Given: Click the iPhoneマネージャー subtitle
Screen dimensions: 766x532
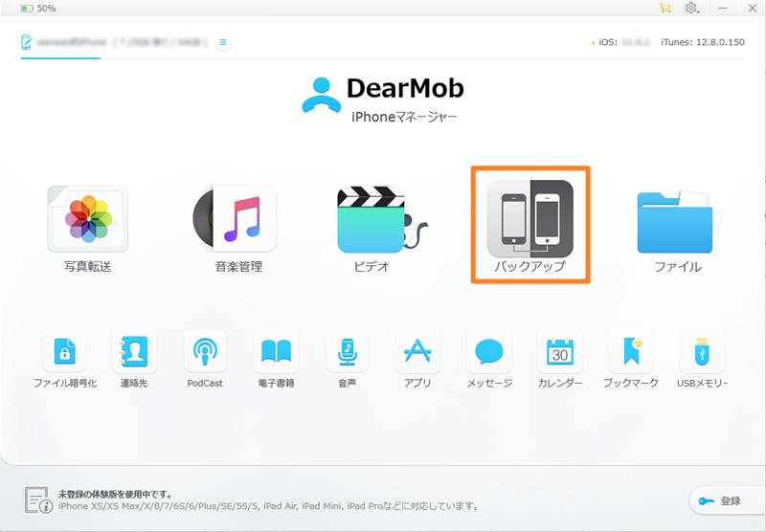Looking at the screenshot, I should click(404, 117).
